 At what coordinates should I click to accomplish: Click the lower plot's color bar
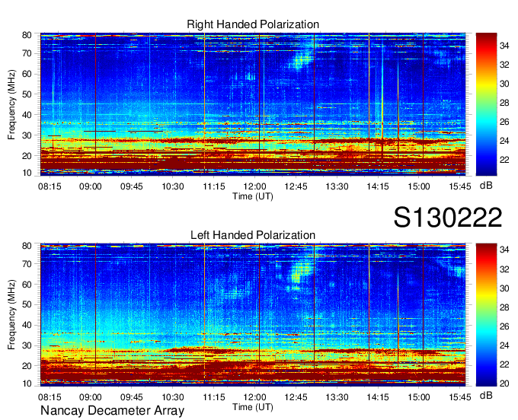(x=486, y=315)
